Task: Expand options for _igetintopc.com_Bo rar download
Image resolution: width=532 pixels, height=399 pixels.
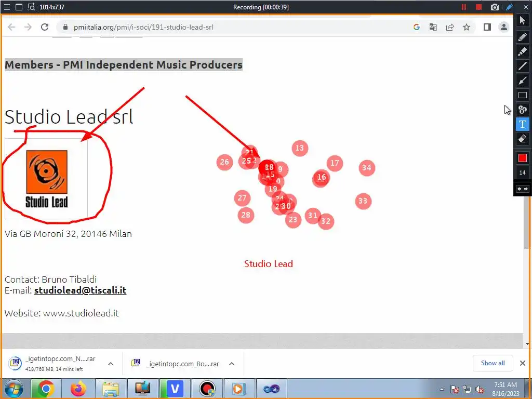Action: tap(232, 364)
